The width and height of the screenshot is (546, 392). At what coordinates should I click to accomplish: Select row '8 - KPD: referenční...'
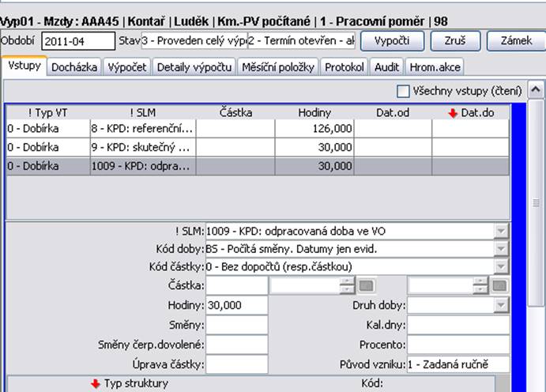point(258,129)
